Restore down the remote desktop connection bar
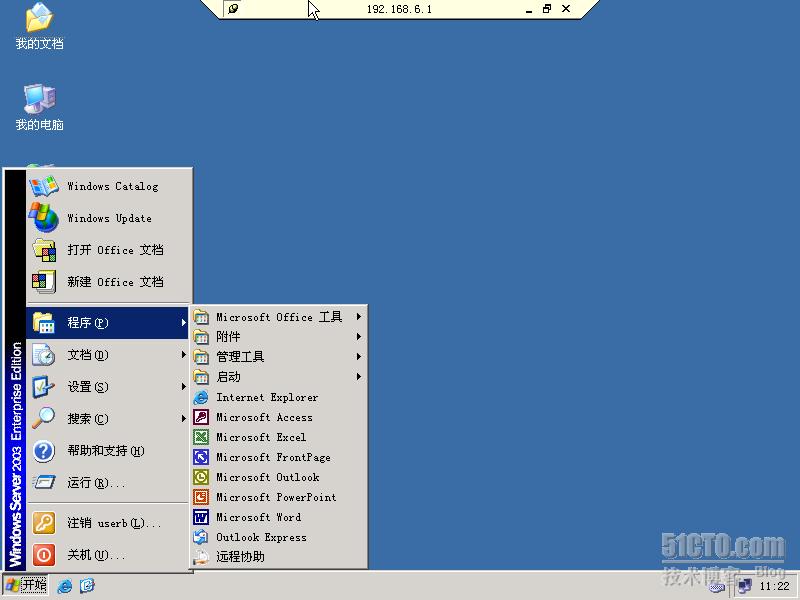 (547, 9)
